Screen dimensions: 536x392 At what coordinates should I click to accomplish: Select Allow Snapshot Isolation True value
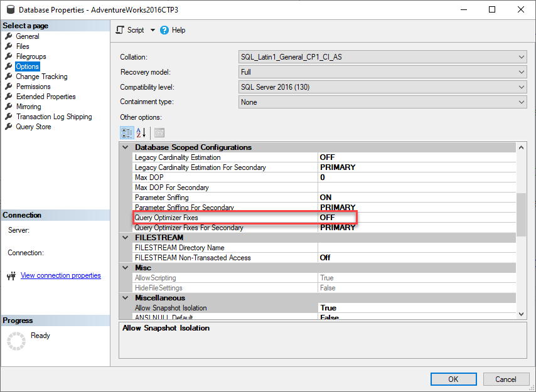click(x=417, y=308)
